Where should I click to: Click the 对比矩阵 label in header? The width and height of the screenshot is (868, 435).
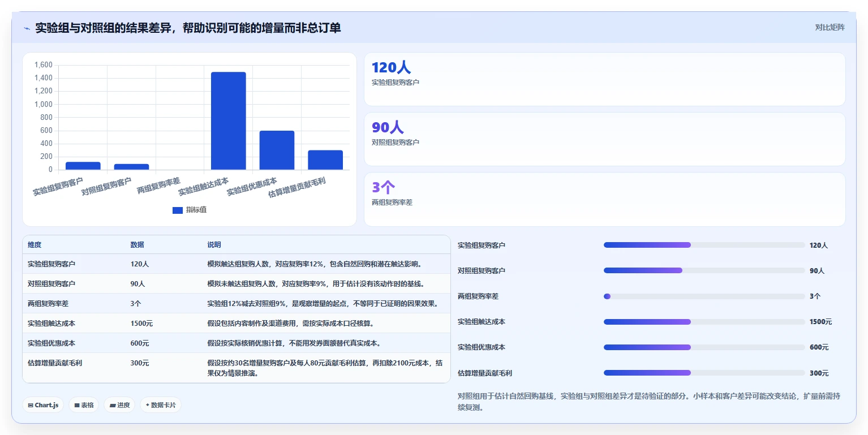coord(830,27)
